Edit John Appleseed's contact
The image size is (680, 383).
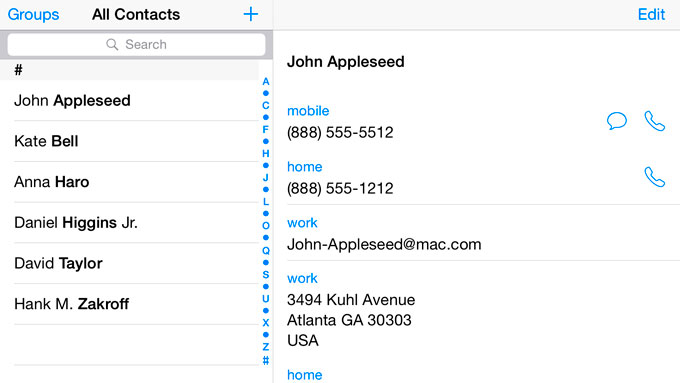(x=651, y=14)
